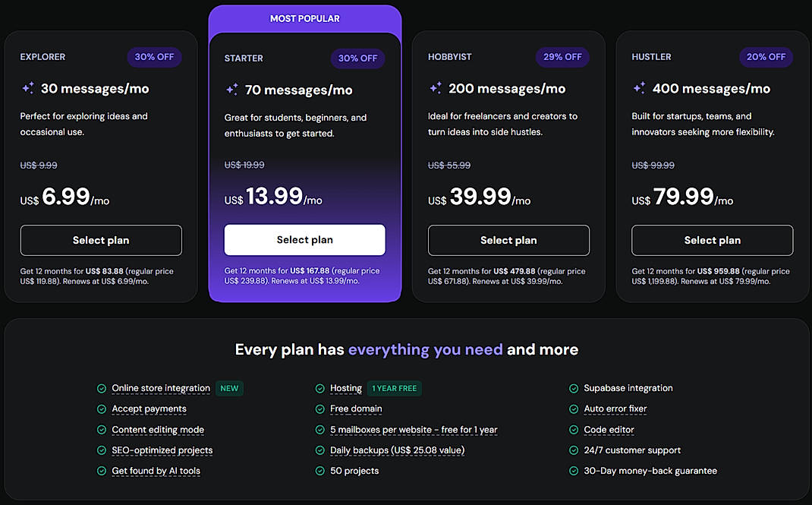Image resolution: width=812 pixels, height=505 pixels.
Task: Open the Code editor feature link
Action: (609, 429)
